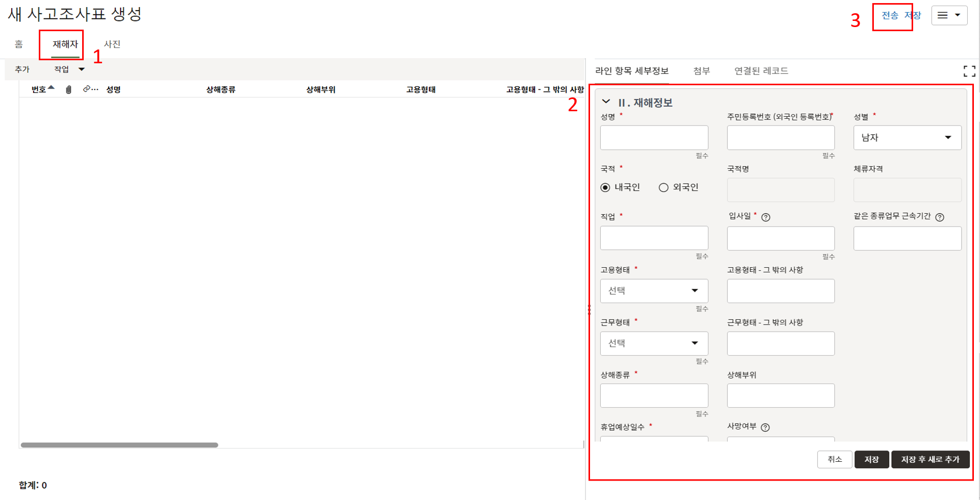The width and height of the screenshot is (980, 500).
Task: Click the 저장 후 새로 추가 button
Action: 930,459
